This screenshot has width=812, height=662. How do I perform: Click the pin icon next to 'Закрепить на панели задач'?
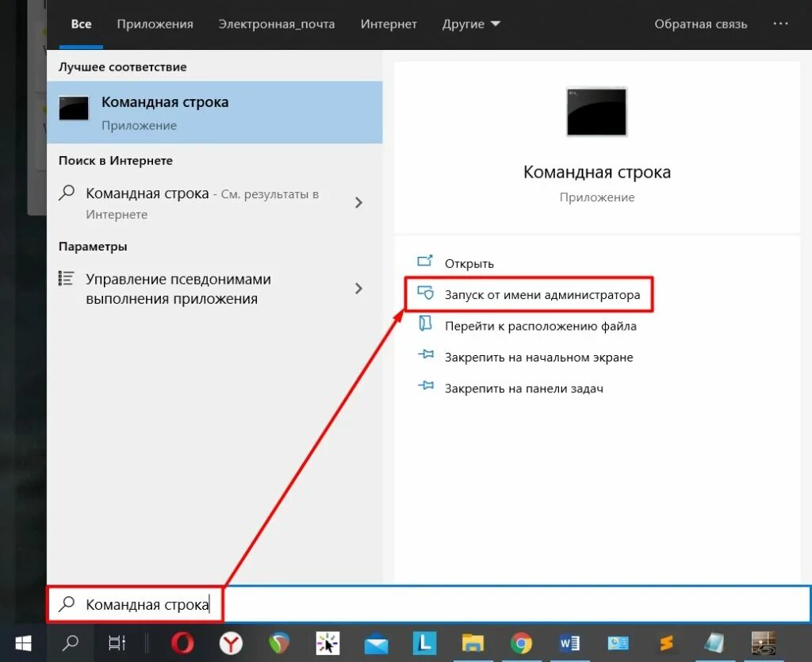point(426,385)
